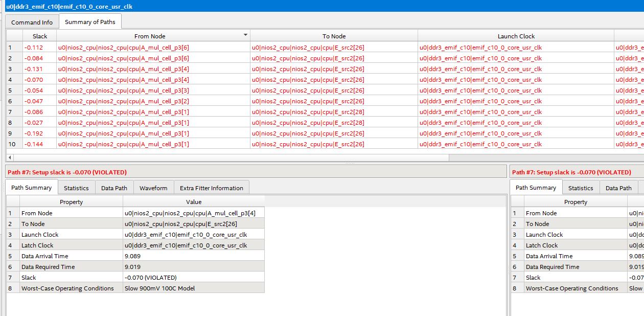Click -0.070 (VIOLATED) slack value in left summary

194,277
